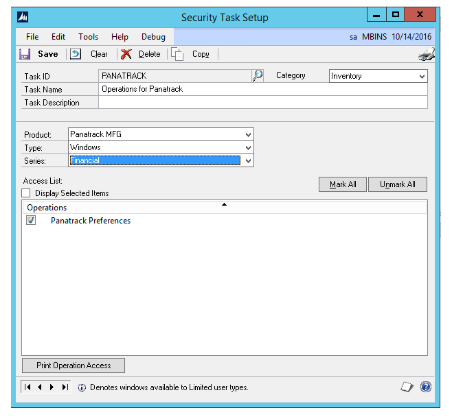Select the Panatrack Preferences row text
449x416 pixels.
90,221
